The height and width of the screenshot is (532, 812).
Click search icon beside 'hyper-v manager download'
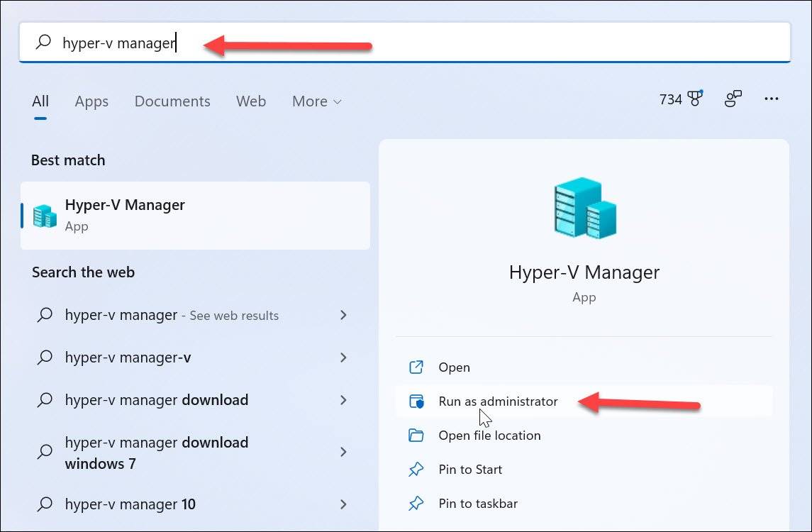(x=45, y=400)
